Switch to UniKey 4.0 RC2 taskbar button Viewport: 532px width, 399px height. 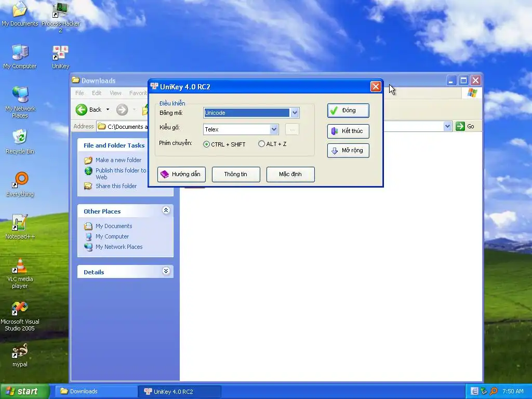tap(180, 392)
